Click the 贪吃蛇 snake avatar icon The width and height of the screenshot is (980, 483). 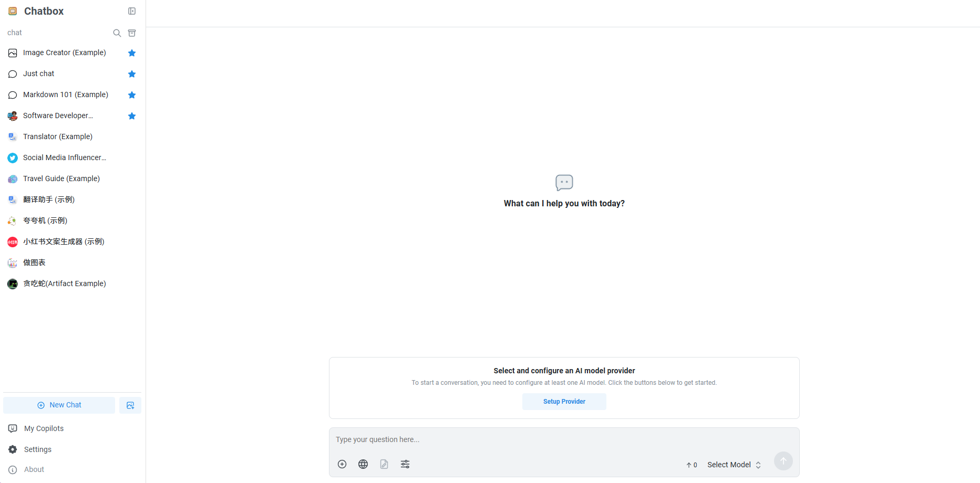[x=13, y=284]
